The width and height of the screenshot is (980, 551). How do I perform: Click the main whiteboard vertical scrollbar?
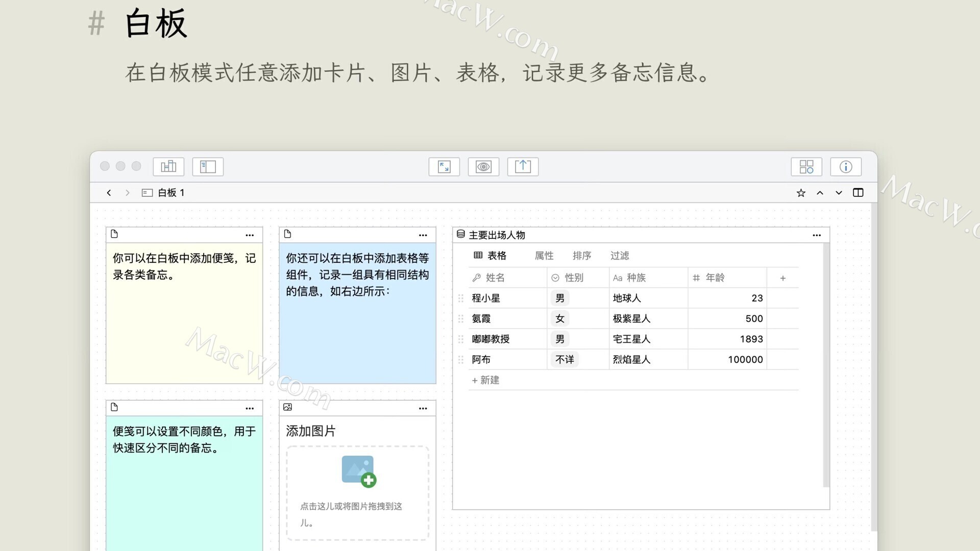(874, 367)
